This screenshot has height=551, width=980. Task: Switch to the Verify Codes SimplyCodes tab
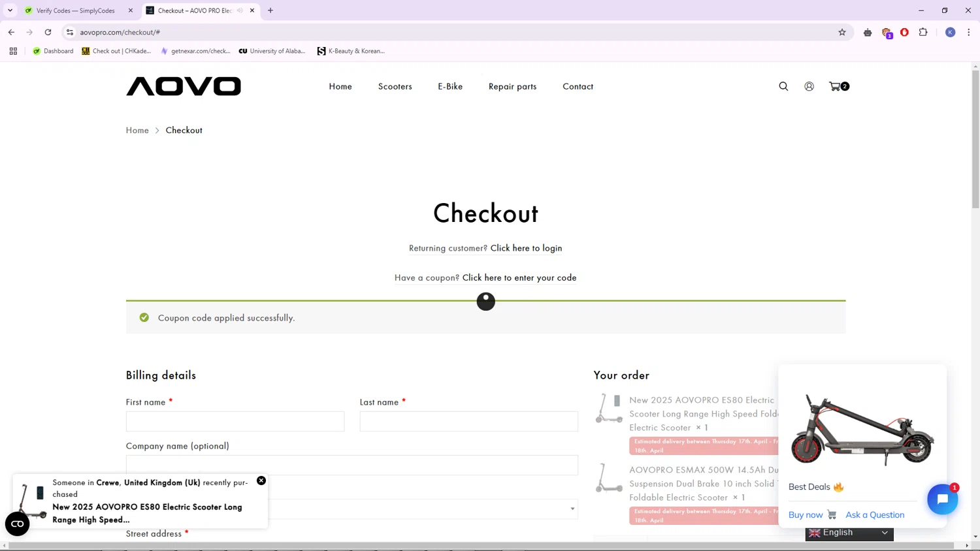click(77, 10)
